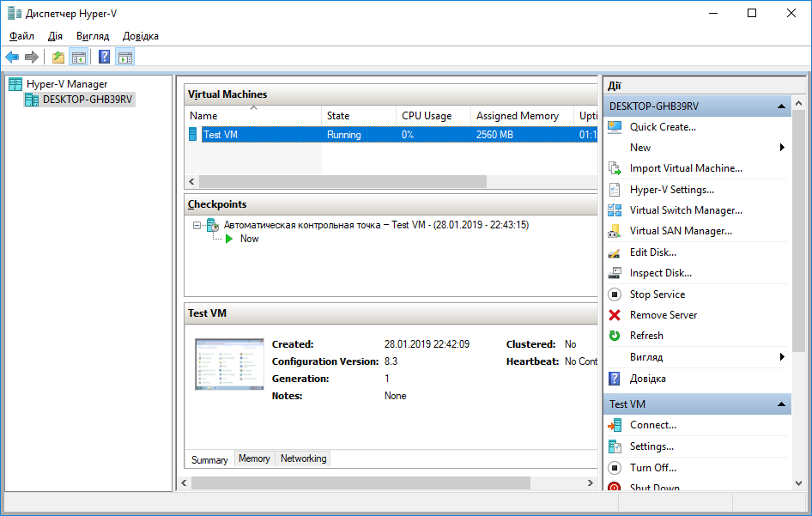The height and width of the screenshot is (516, 812).
Task: Click Turn Off... under Test VM
Action: point(653,468)
